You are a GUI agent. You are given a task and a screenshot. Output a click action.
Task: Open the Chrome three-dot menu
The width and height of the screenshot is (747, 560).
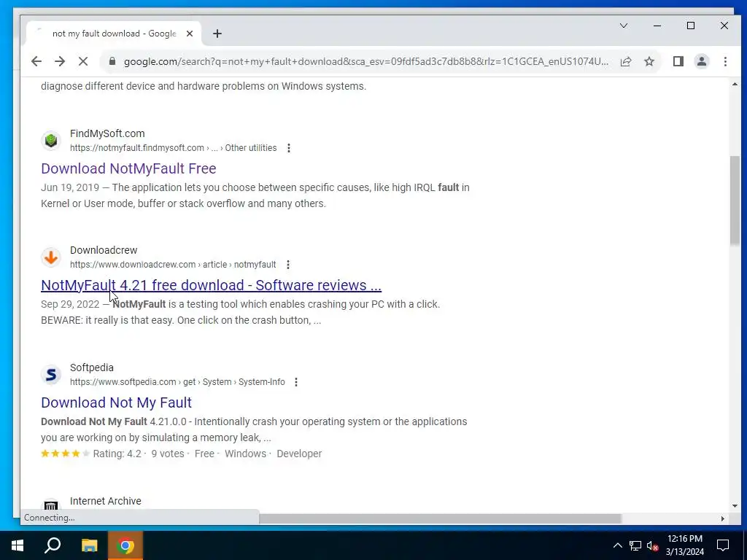[725, 61]
